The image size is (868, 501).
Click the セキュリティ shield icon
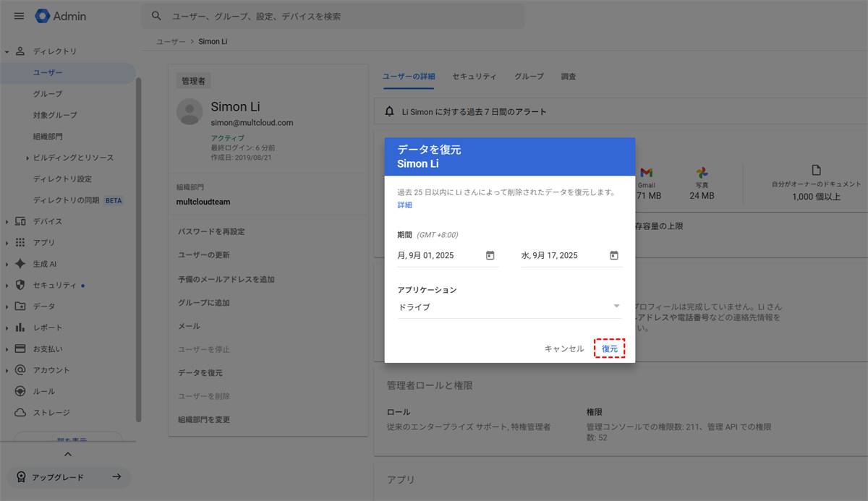[20, 285]
